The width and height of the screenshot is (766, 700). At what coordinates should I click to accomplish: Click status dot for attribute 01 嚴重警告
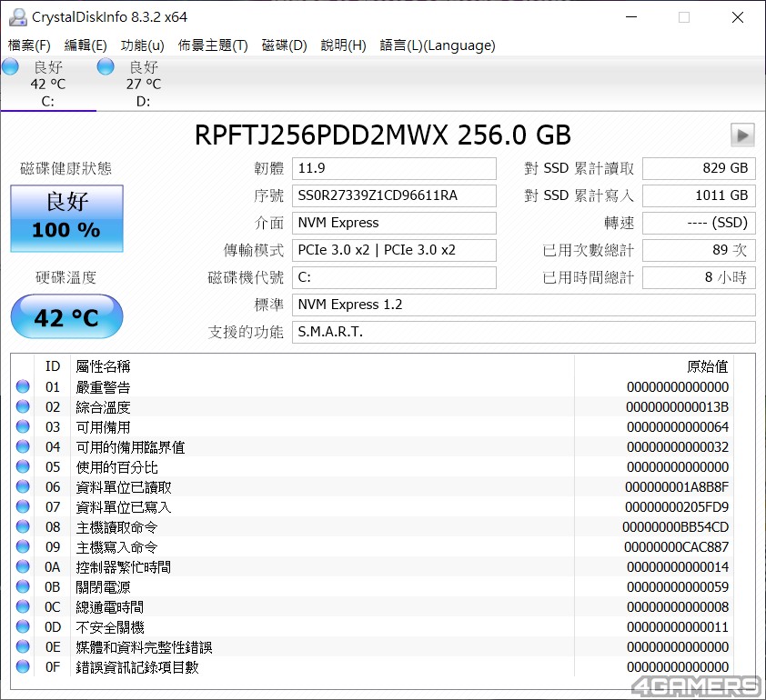click(x=23, y=387)
